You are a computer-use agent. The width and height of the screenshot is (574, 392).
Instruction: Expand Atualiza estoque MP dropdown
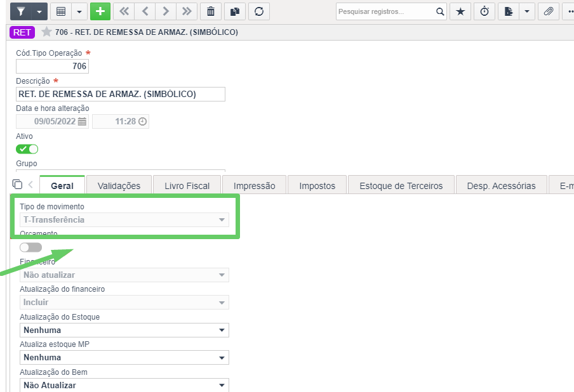124,358
